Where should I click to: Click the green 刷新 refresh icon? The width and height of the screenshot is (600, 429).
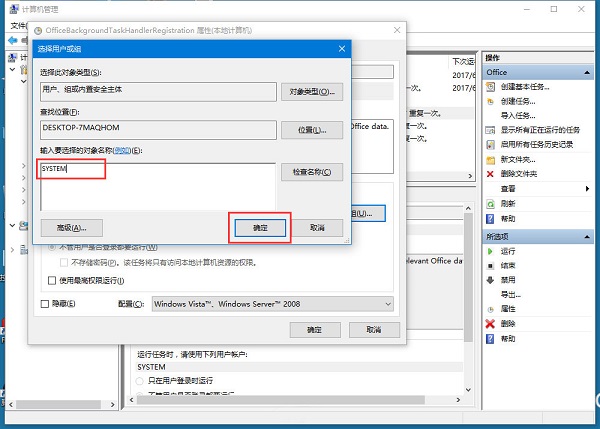(490, 203)
